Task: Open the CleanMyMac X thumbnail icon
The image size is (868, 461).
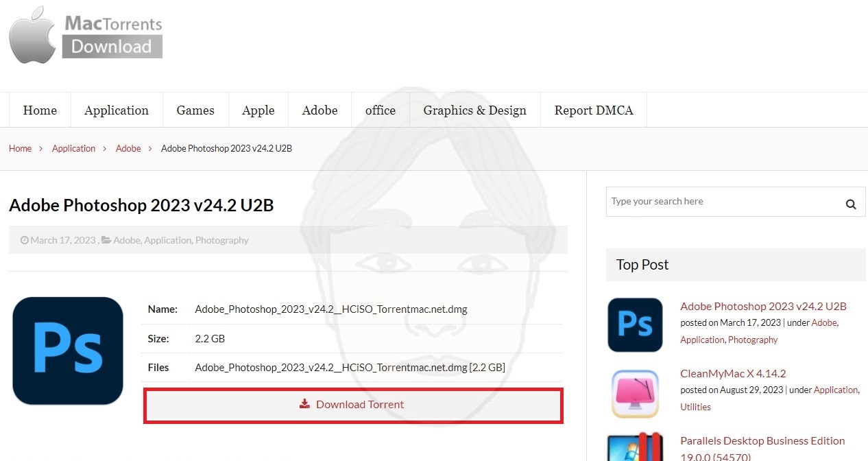Action: point(636,393)
